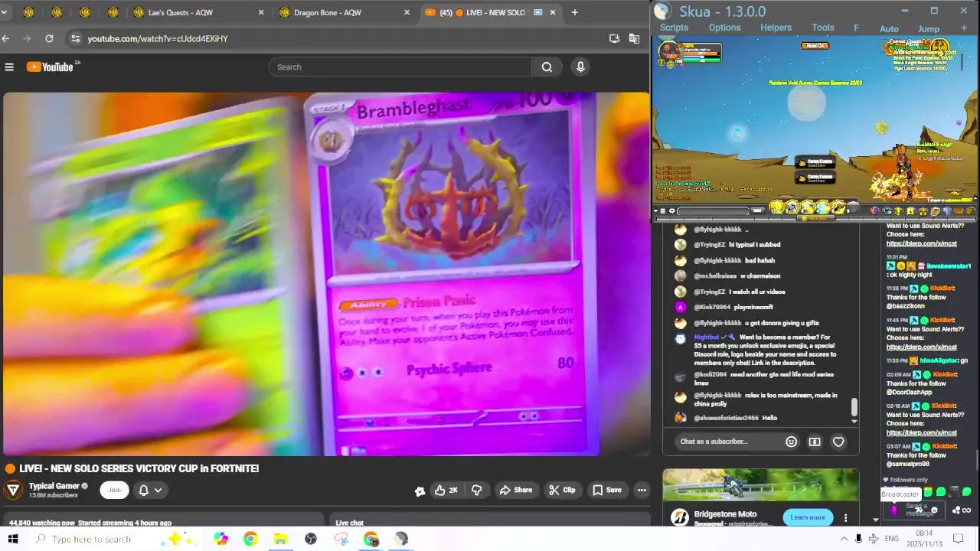Click the Bridgestone Moto ad thumbnail
Screen dimensions: 980x551
click(x=760, y=485)
